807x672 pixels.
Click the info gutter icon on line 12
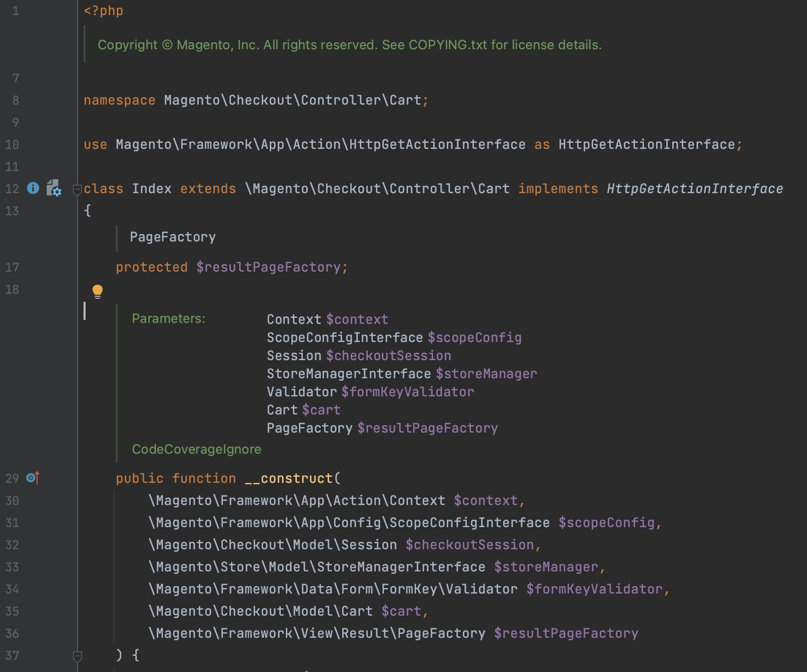pyautogui.click(x=33, y=188)
